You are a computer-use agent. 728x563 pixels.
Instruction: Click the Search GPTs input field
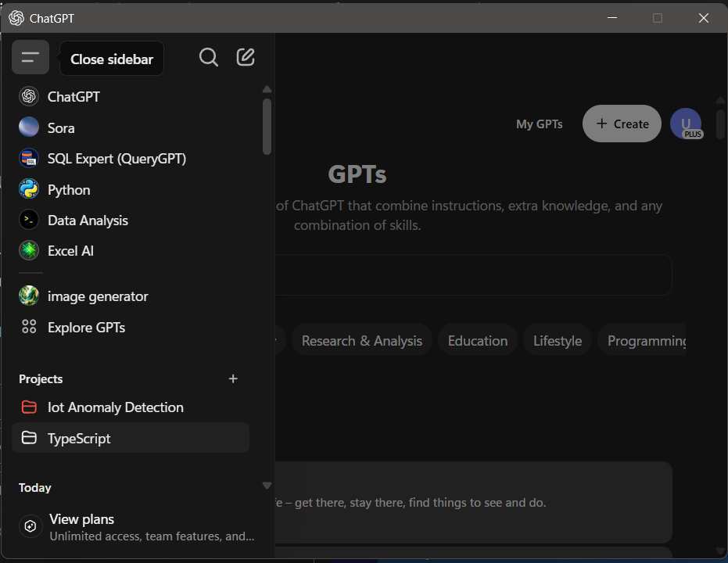pyautogui.click(x=473, y=274)
